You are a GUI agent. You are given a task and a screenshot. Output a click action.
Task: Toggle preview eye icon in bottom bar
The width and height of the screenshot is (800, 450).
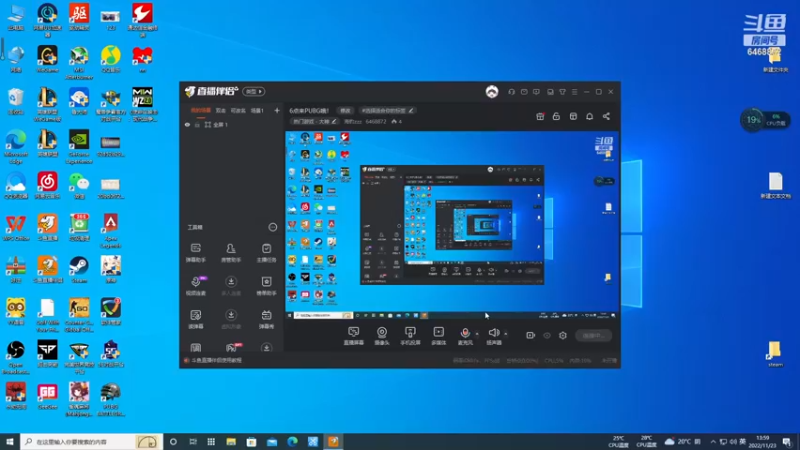click(x=547, y=335)
